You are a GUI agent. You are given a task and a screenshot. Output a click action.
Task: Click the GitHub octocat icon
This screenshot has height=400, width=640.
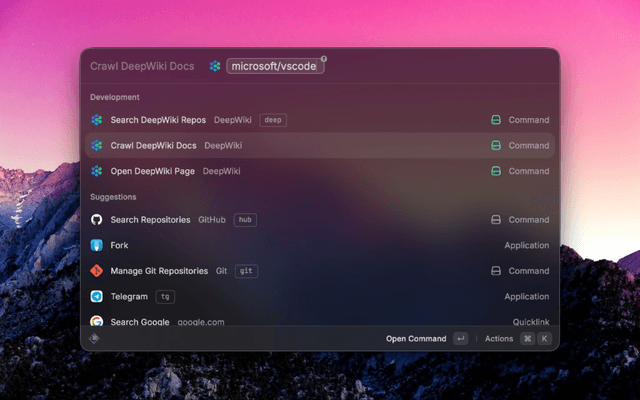point(97,220)
